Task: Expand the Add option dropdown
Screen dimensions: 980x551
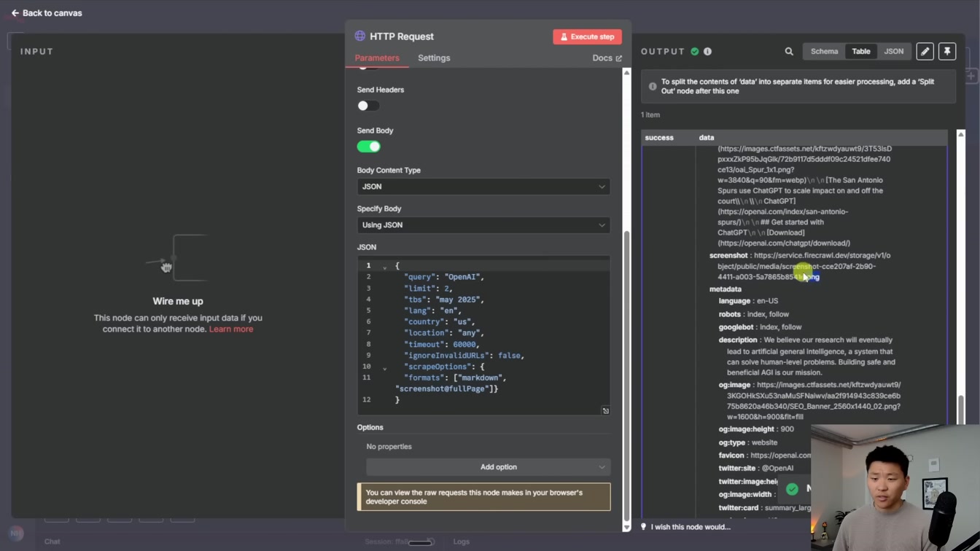Action: [x=488, y=467]
